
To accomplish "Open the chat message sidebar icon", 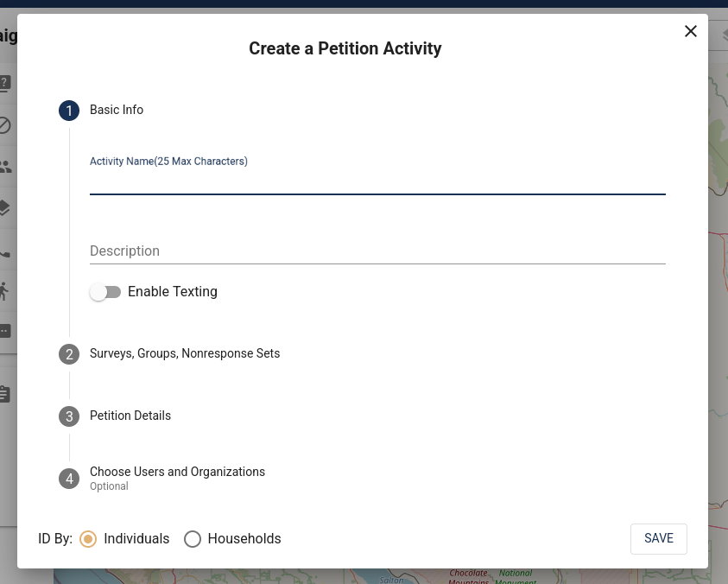I will coord(3,330).
